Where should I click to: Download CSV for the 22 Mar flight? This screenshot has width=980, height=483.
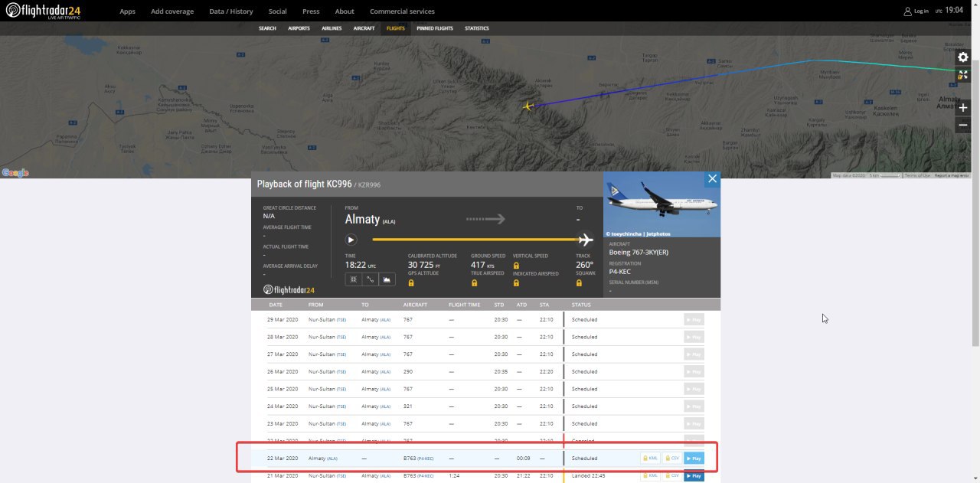pyautogui.click(x=671, y=459)
